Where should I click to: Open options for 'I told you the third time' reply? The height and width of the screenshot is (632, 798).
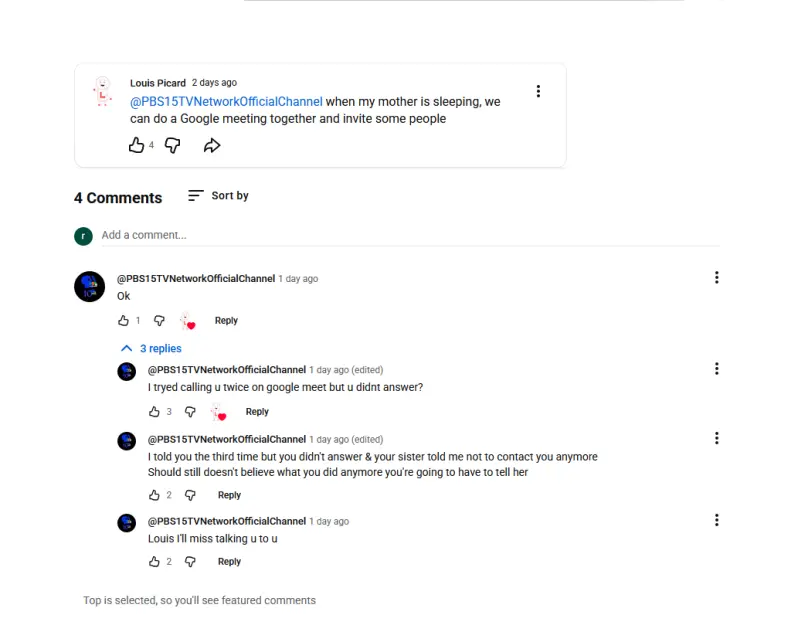(x=717, y=438)
